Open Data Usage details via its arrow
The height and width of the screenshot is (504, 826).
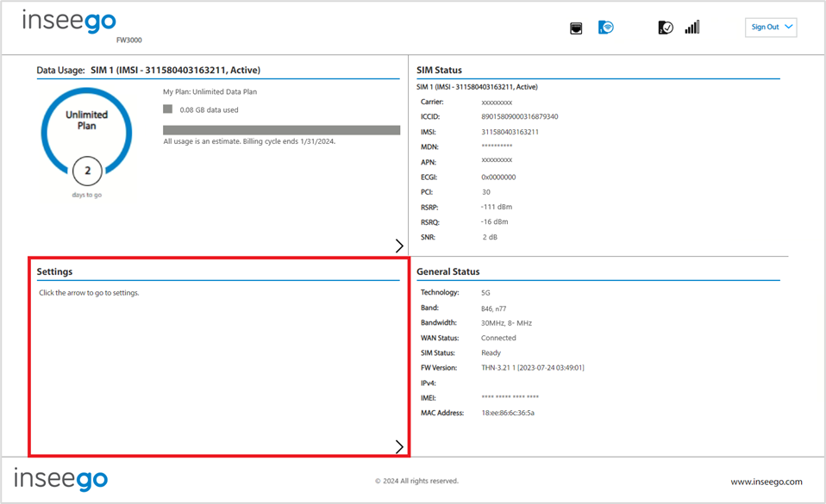point(399,246)
